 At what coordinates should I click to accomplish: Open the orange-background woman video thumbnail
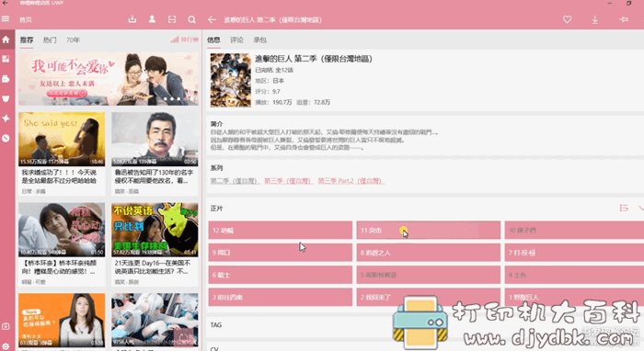pos(62,320)
